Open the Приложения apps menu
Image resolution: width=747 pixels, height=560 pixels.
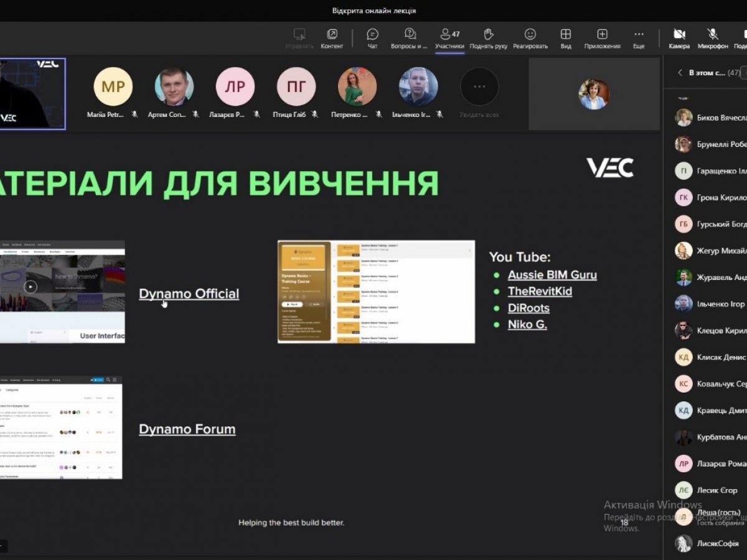pos(602,38)
